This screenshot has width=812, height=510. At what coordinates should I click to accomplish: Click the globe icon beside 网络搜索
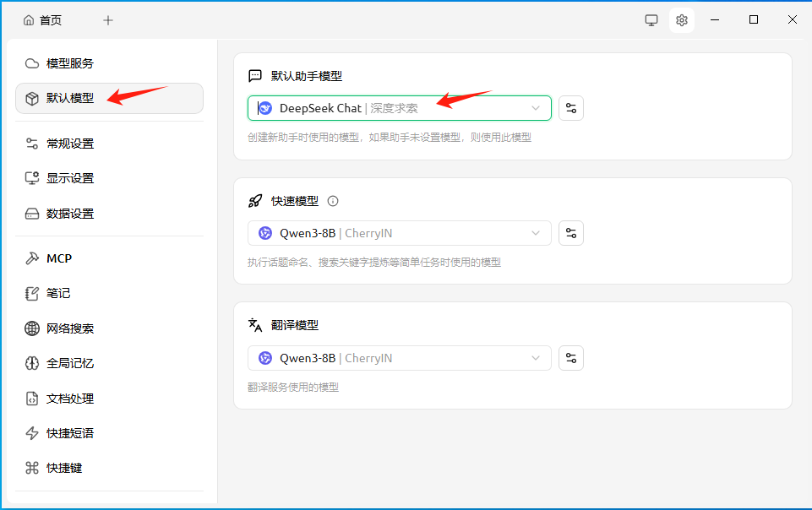click(x=31, y=328)
